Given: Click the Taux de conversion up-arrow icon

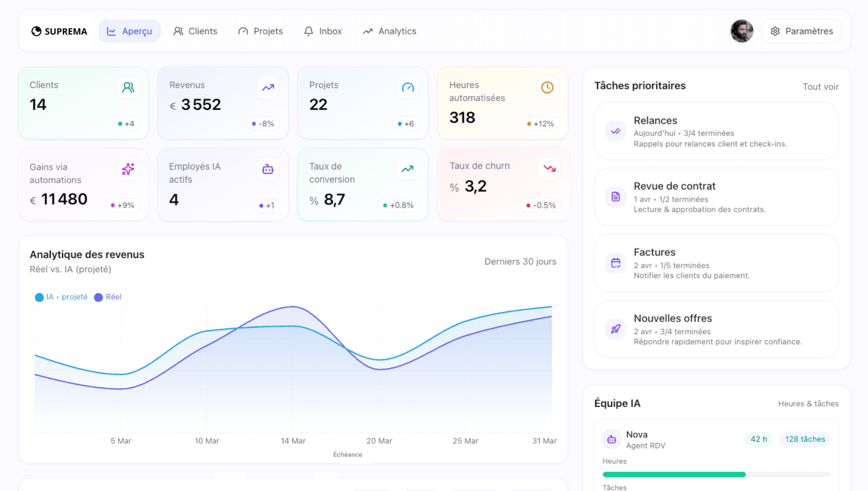Looking at the screenshot, I should click(x=407, y=169).
